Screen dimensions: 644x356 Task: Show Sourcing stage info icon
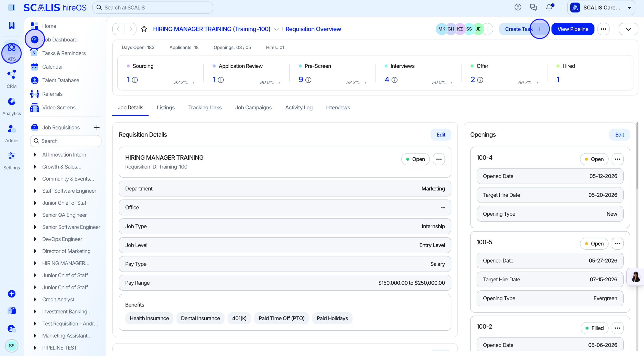point(135,80)
